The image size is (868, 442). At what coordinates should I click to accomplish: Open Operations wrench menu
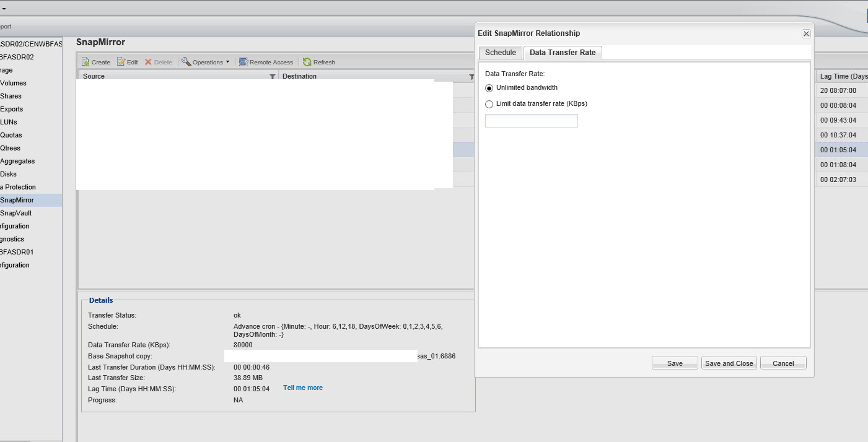point(186,62)
